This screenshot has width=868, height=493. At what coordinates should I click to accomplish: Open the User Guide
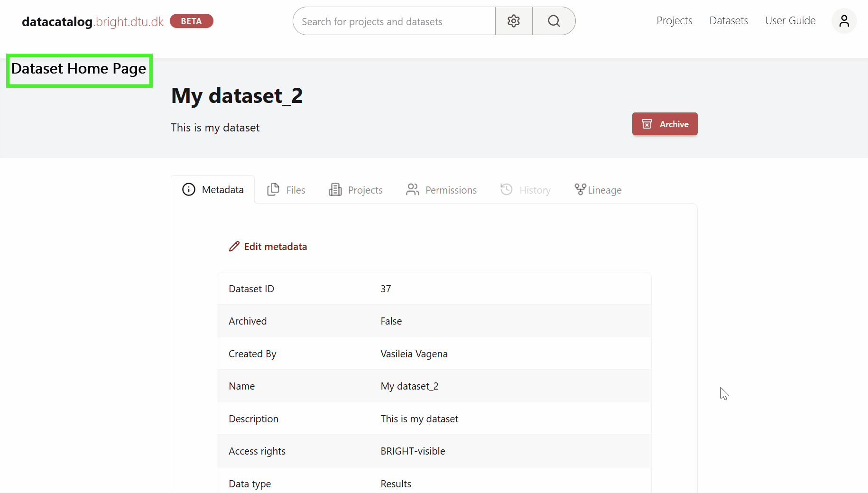(x=790, y=20)
